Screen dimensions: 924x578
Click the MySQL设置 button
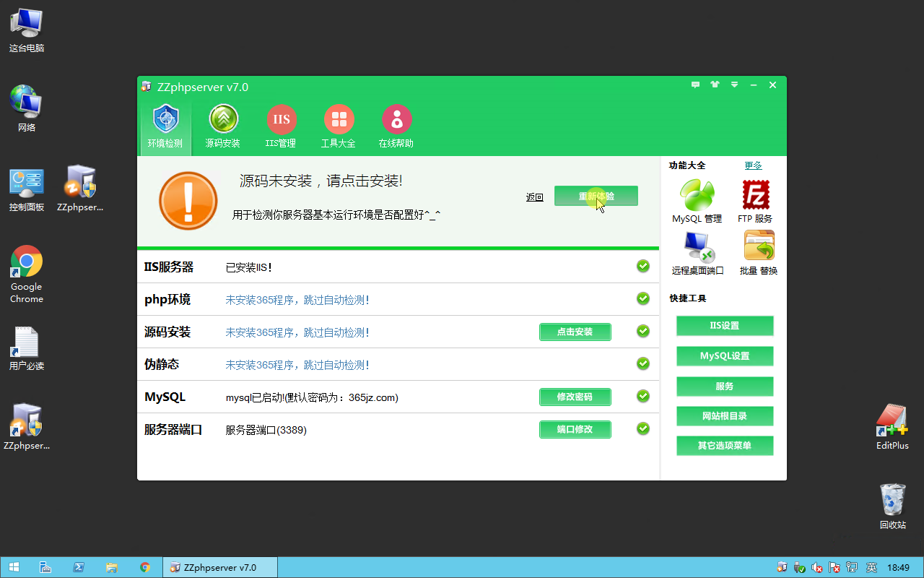click(725, 356)
